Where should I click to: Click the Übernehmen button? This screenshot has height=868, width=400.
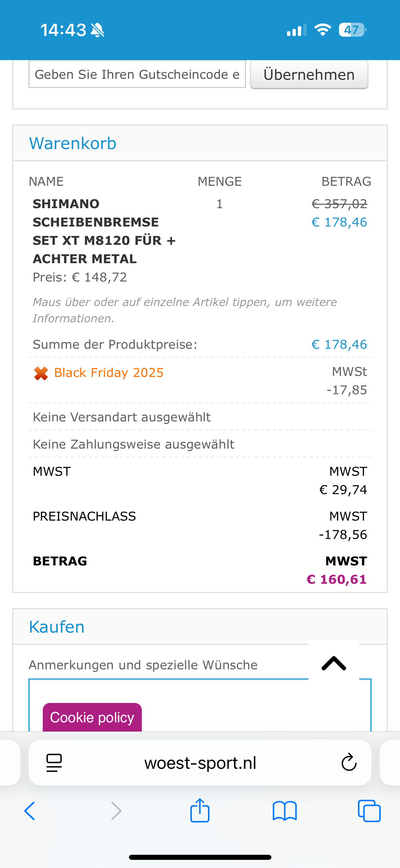[x=309, y=75]
